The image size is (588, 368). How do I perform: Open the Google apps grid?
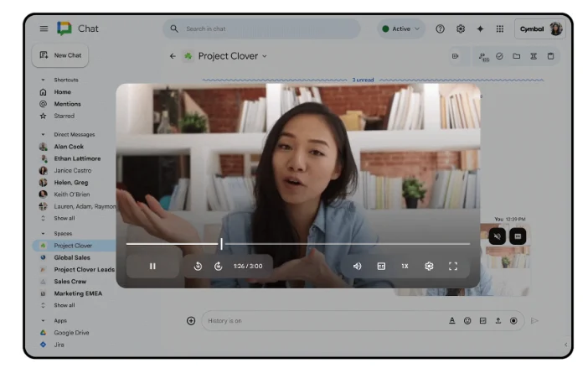click(500, 29)
